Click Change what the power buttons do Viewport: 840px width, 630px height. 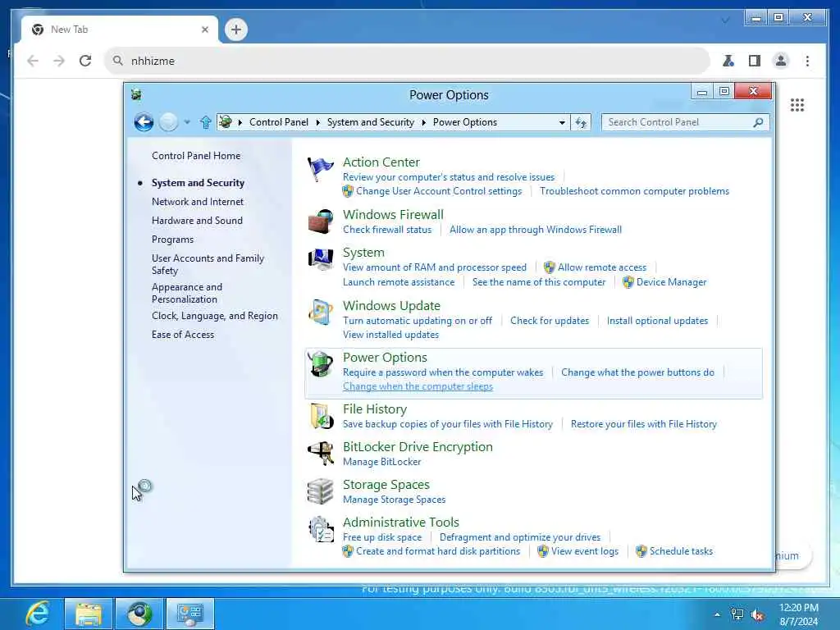637,372
